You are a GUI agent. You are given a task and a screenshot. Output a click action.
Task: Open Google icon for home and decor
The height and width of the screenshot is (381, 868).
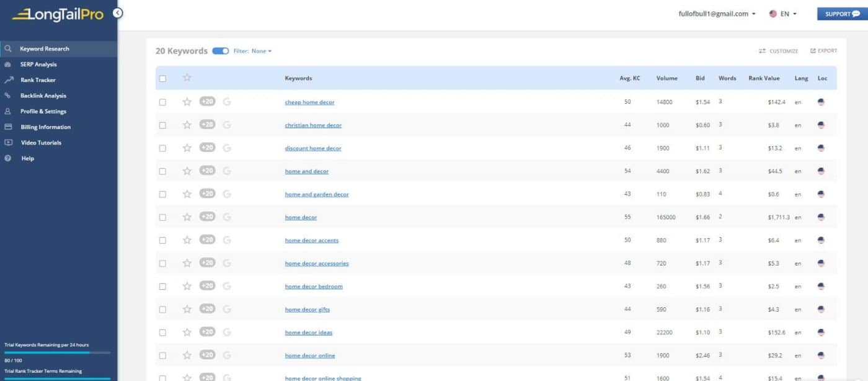click(x=227, y=171)
